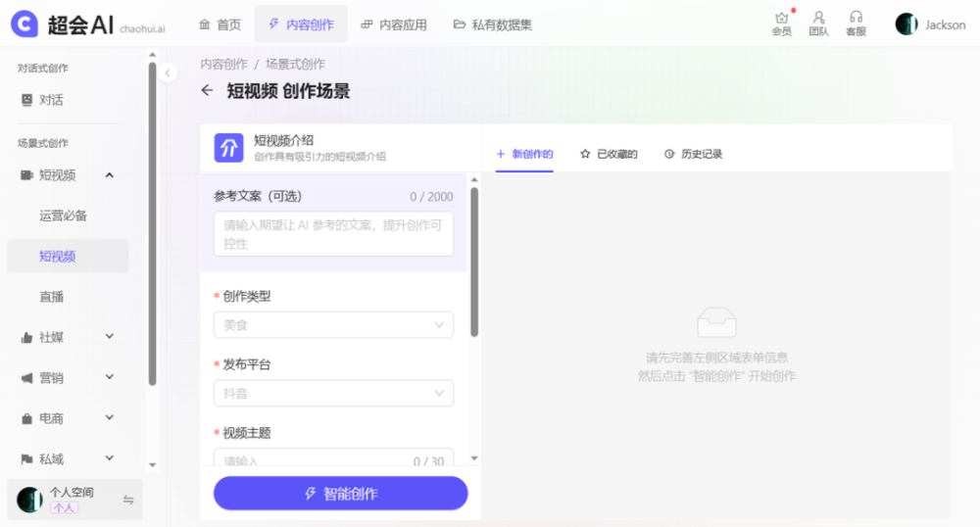
Task: Click the chaohui.ai domain text
Action: 142,28
